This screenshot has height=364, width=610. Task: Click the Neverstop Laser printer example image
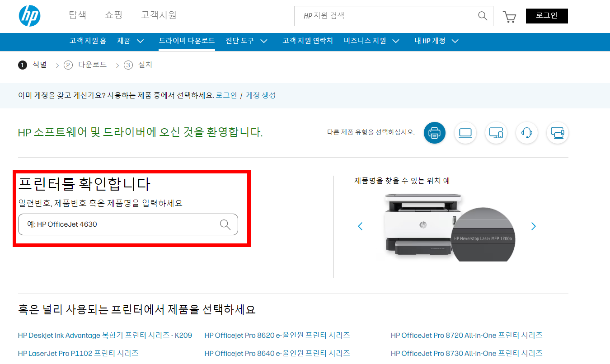(x=450, y=227)
